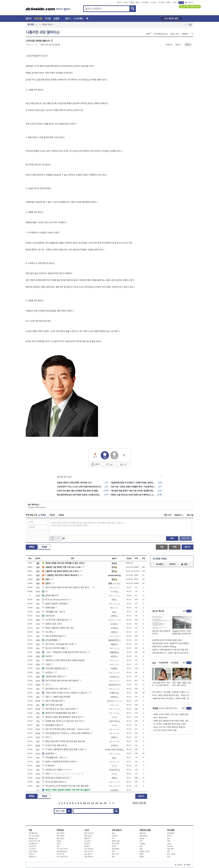Viewport: 219px width, 868px height.
Task: Downvote the post with the 비추 arrow button
Action: click(x=114, y=455)
